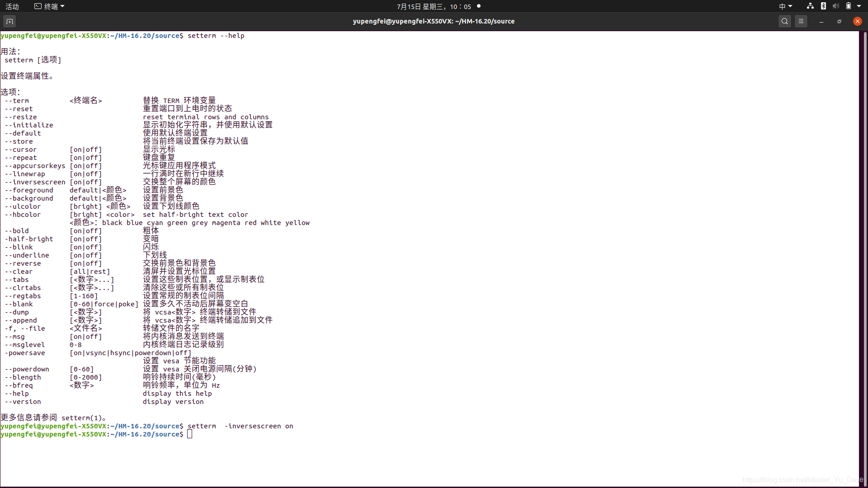This screenshot has height=488, width=868.
Task: Click '[on|vsync|hsync|powerdown|off]' argument text
Action: pos(131,353)
